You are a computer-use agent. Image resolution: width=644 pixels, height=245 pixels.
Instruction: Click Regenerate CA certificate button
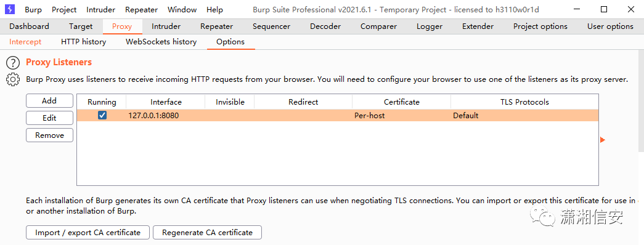(x=208, y=232)
